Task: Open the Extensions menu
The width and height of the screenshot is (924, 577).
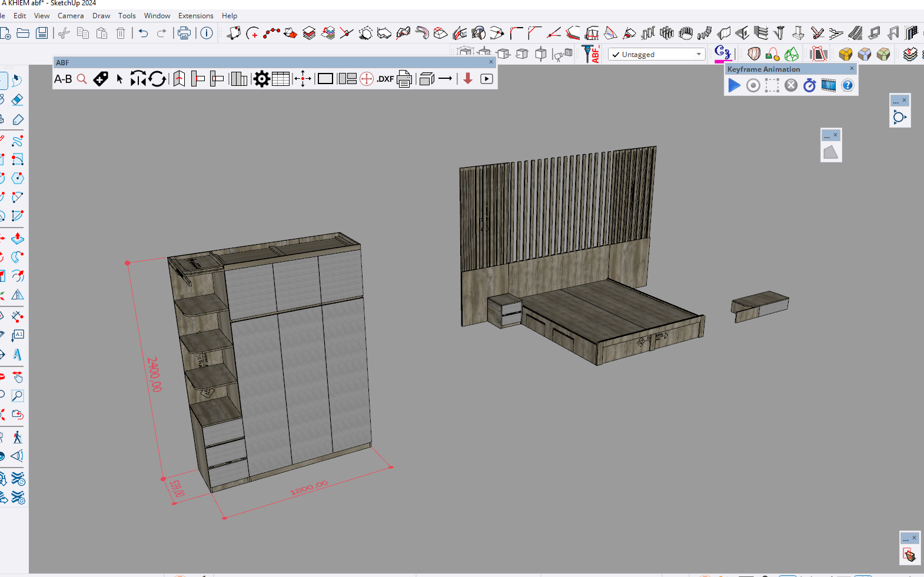Action: (195, 16)
